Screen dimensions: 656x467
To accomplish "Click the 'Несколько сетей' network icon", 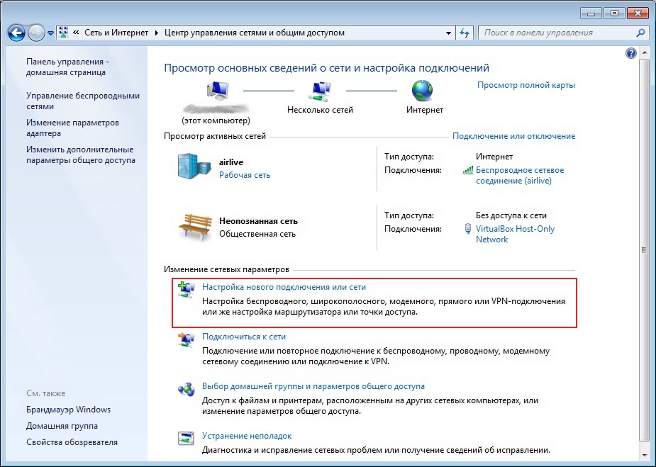I will (x=320, y=91).
